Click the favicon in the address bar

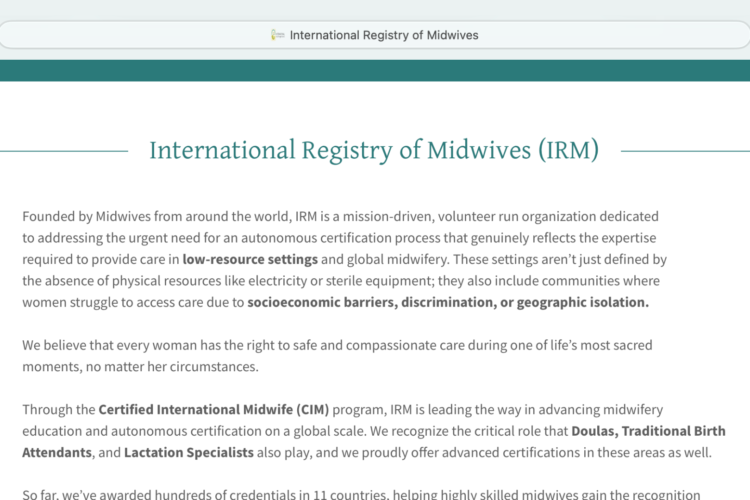pyautogui.click(x=278, y=35)
